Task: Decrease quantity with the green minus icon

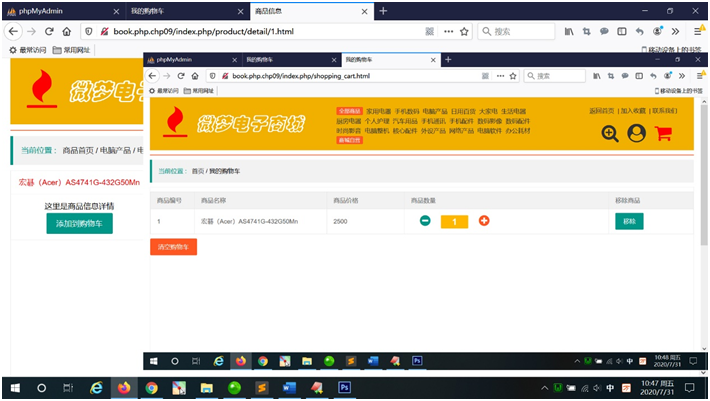Action: (425, 220)
